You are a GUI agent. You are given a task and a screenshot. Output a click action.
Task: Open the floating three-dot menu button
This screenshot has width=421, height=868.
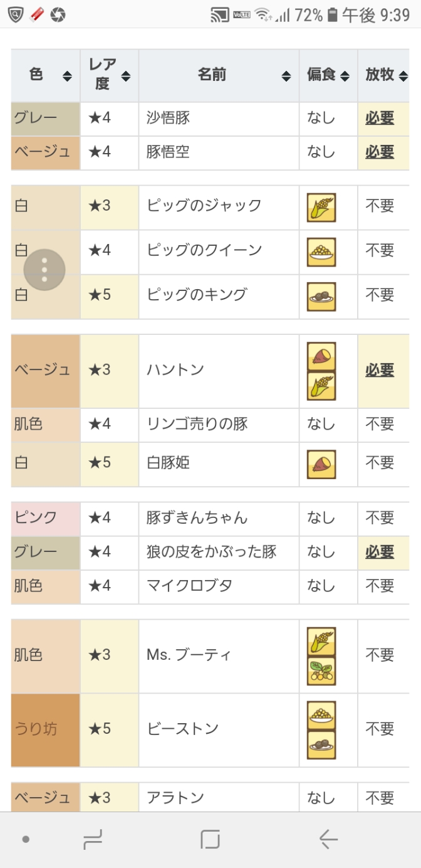[44, 270]
